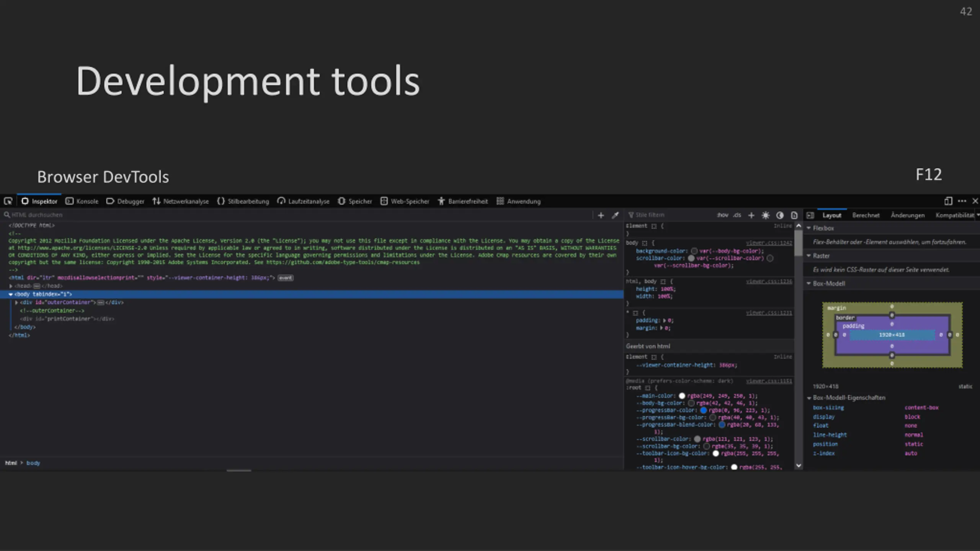
Task: Collapse the body element node
Action: coord(11,294)
